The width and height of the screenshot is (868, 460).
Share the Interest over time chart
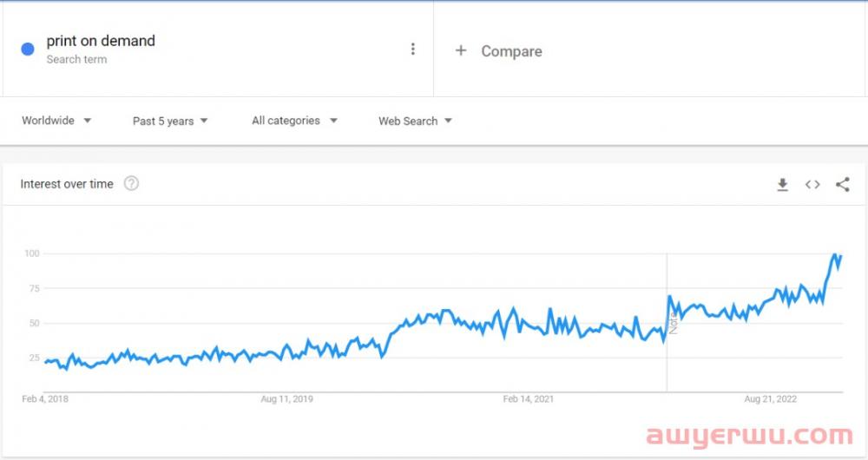pos(843,184)
